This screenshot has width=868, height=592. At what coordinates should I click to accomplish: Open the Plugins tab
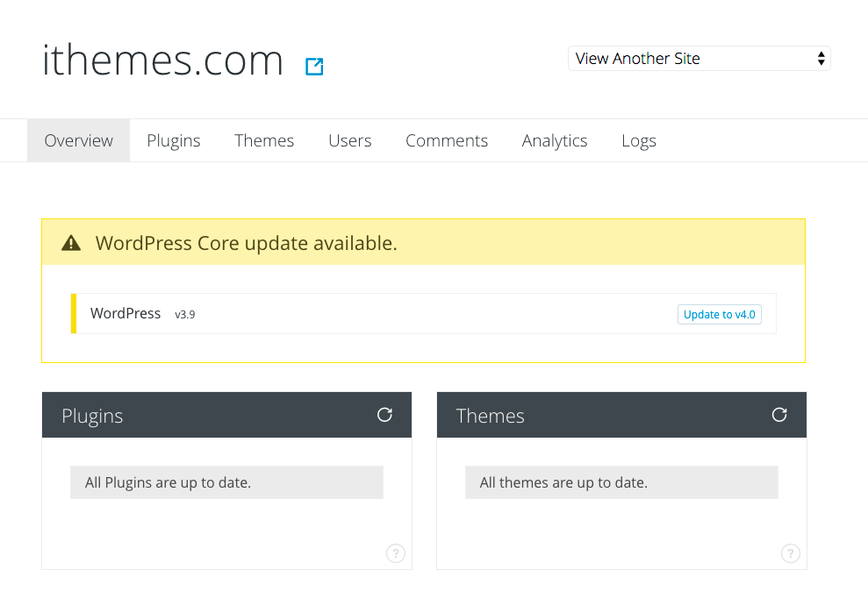pos(174,140)
